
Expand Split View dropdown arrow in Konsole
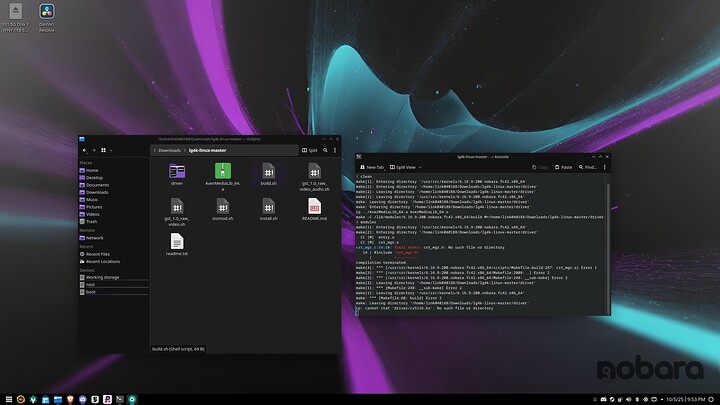420,167
